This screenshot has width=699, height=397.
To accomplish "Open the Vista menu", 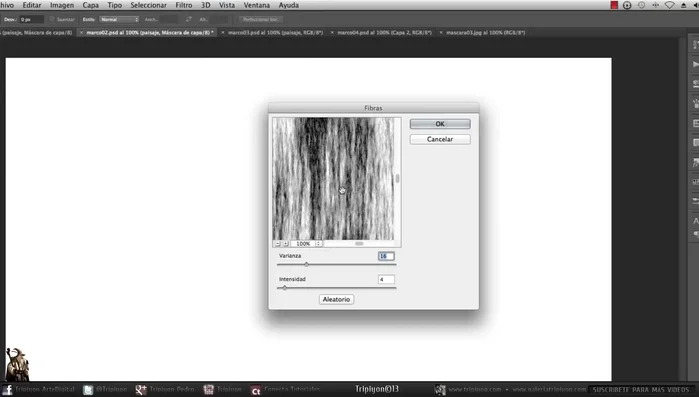I will [x=227, y=5].
